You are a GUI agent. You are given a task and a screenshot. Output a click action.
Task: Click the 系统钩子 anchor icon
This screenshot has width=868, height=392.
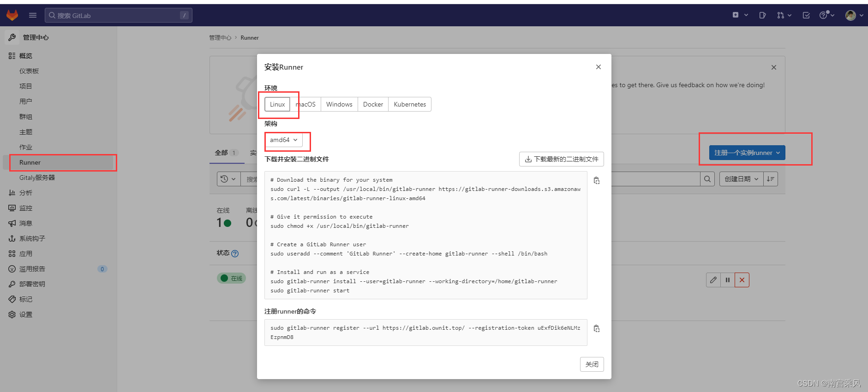pyautogui.click(x=12, y=238)
